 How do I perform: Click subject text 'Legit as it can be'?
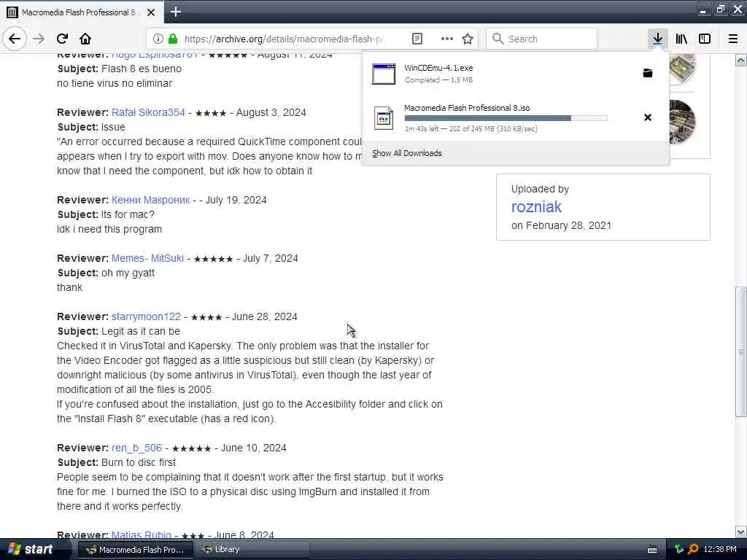click(141, 331)
